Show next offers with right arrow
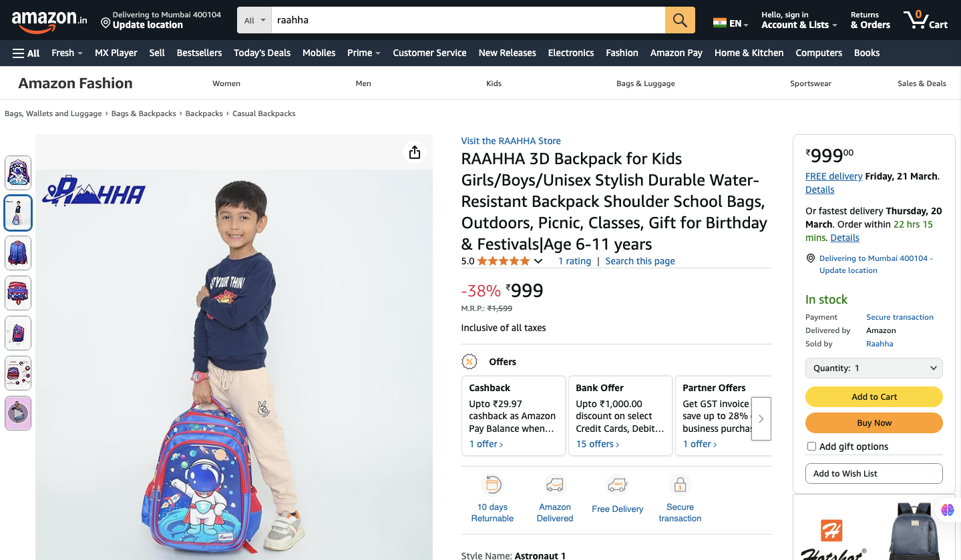 point(761,418)
